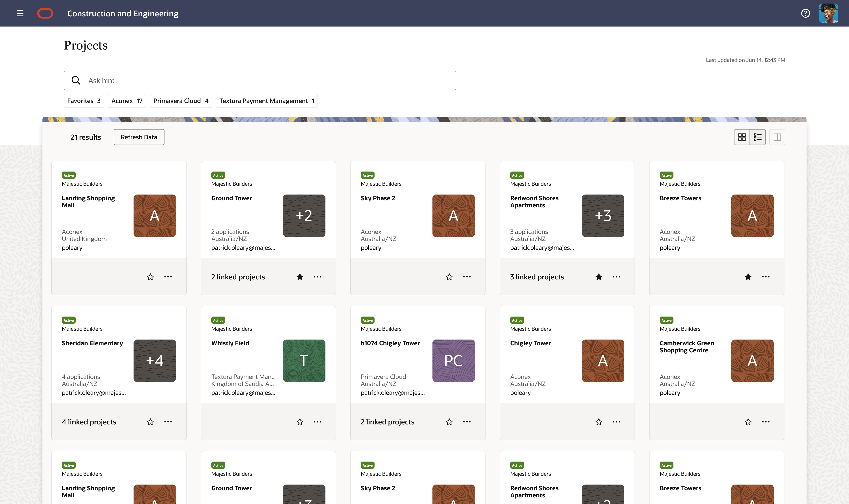The image size is (849, 504).
Task: Click the 21 results label
Action: click(x=86, y=137)
